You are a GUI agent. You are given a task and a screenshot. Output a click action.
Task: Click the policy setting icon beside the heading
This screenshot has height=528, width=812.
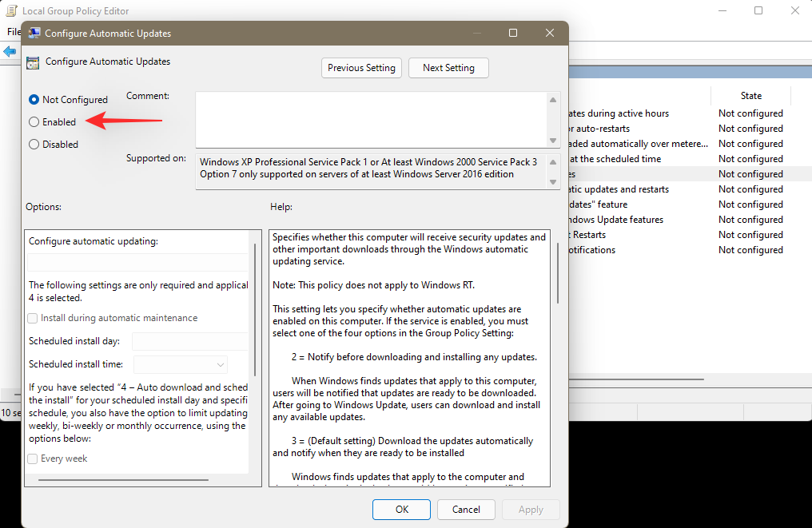tap(34, 62)
